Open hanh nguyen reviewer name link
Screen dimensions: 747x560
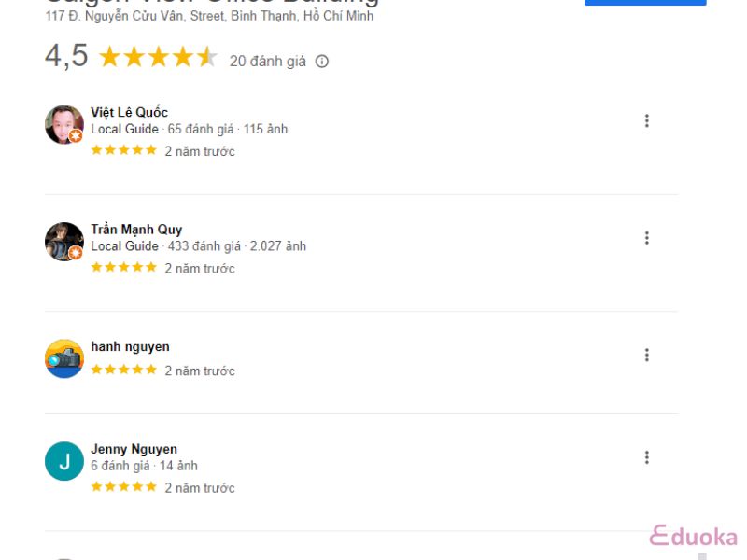click(x=130, y=347)
